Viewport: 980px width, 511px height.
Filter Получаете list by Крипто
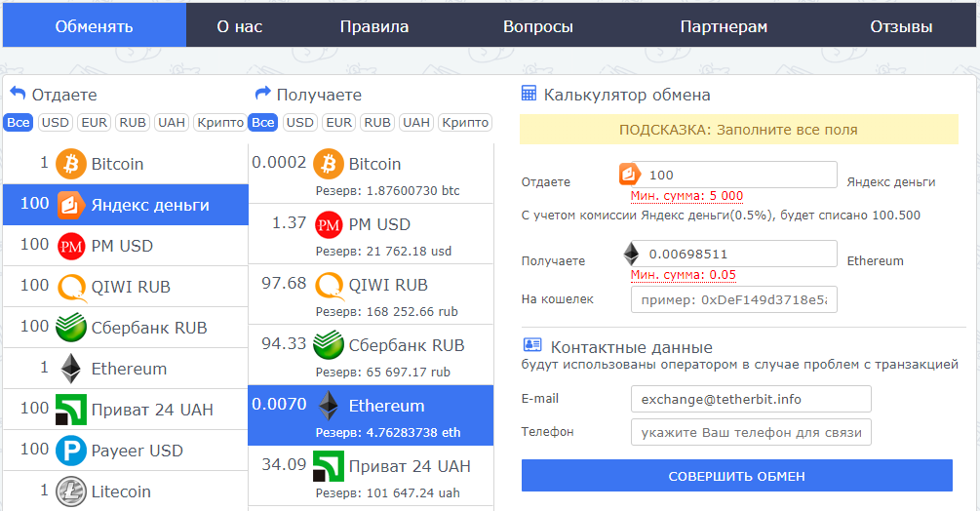[x=465, y=123]
